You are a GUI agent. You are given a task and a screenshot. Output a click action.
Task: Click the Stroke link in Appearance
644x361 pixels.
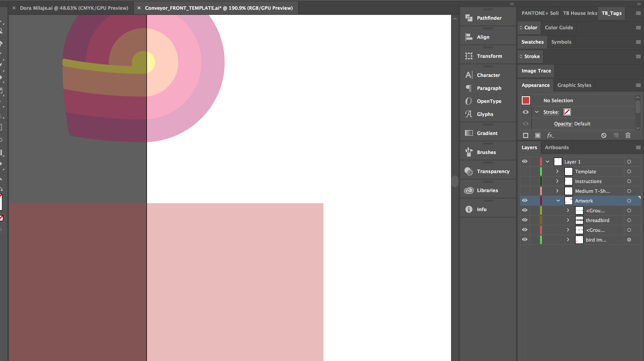551,112
